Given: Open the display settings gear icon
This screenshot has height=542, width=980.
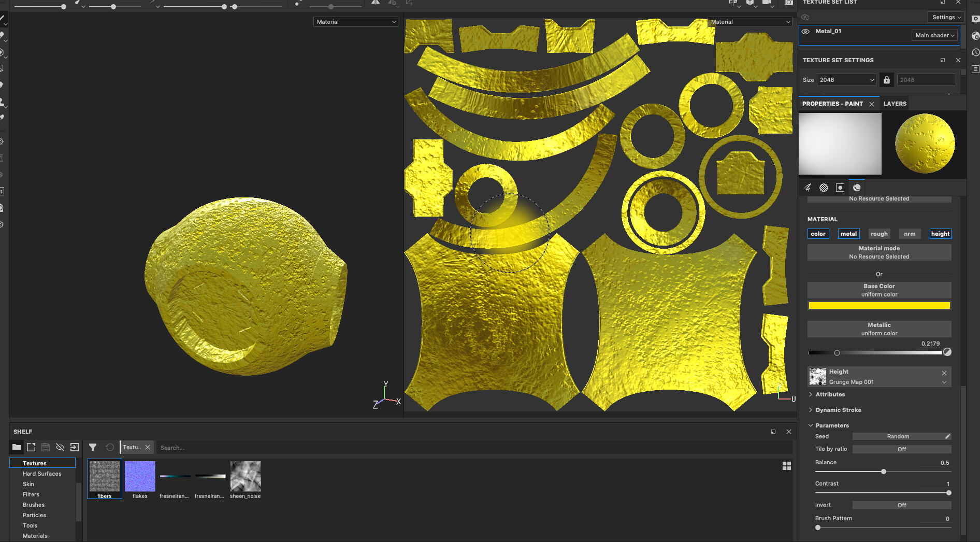Looking at the screenshot, I should [x=975, y=19].
